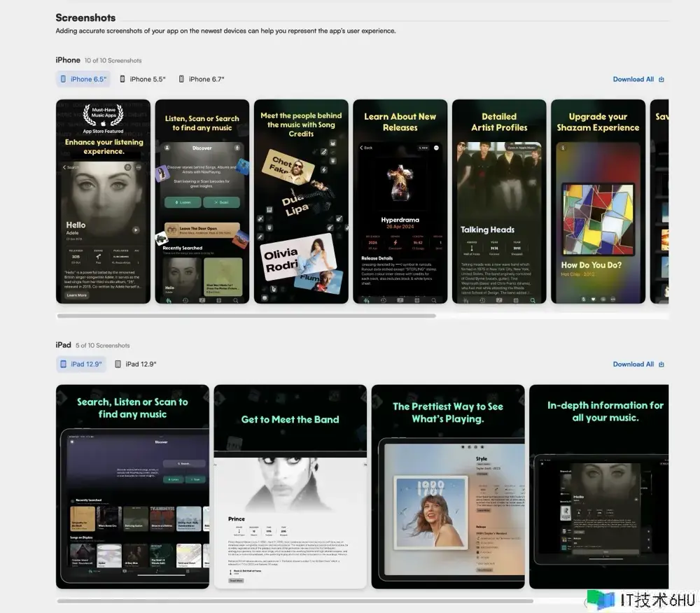700x613 pixels.
Task: Download all iPhone screenshots
Action: [x=638, y=79]
